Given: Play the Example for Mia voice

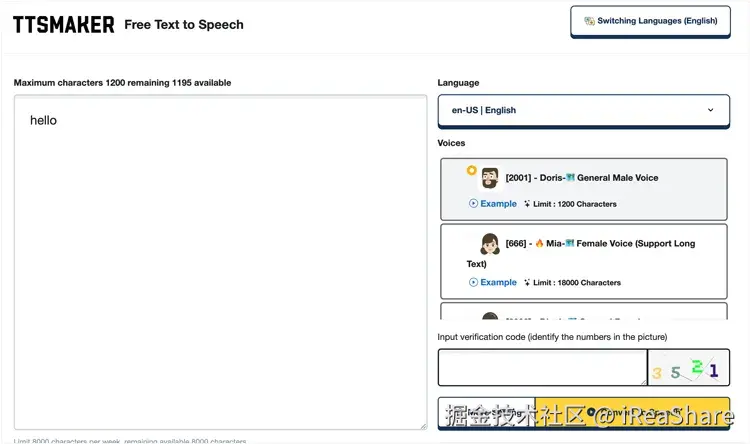Looking at the screenshot, I should coord(493,282).
